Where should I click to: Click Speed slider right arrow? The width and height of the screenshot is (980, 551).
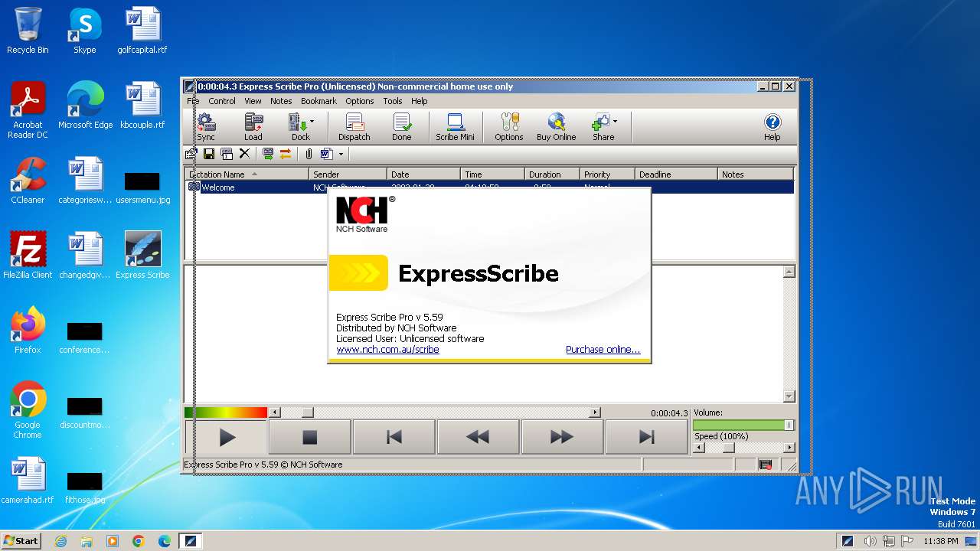790,448
